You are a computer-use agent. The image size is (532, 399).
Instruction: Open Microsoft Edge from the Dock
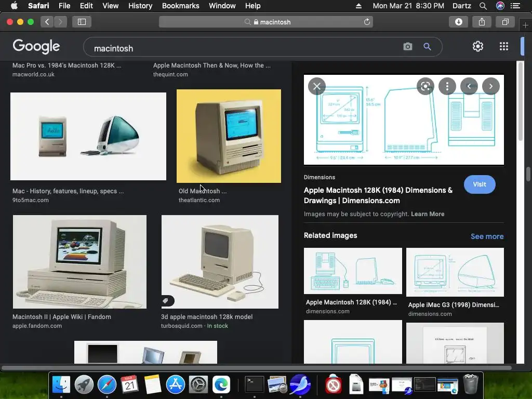tap(221, 385)
